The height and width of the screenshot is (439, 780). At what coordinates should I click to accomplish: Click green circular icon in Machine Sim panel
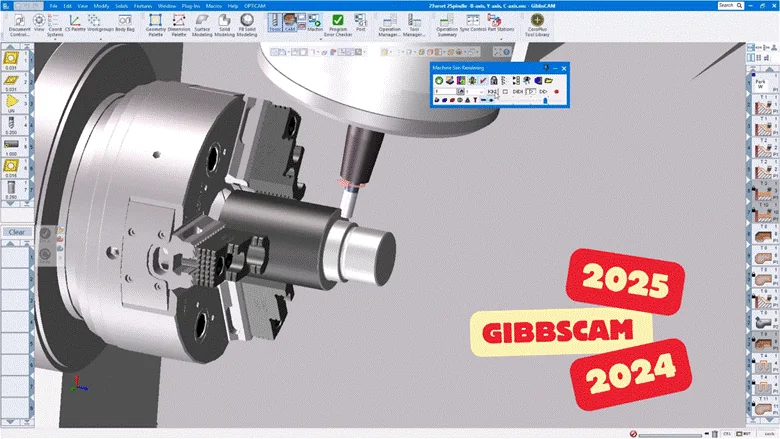439,81
